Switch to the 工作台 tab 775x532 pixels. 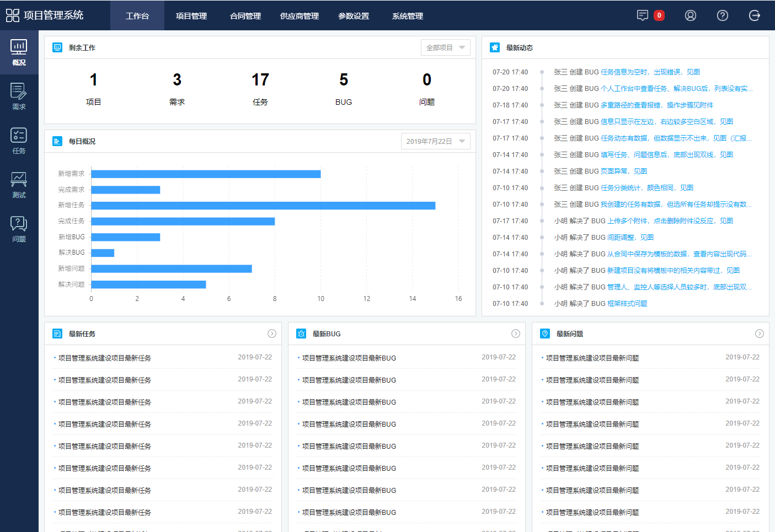[137, 15]
